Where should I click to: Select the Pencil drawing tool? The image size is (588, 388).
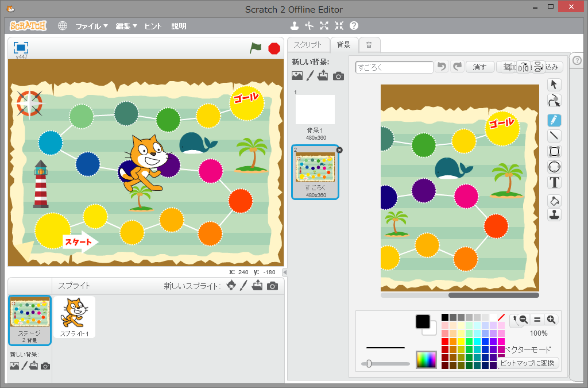point(554,121)
